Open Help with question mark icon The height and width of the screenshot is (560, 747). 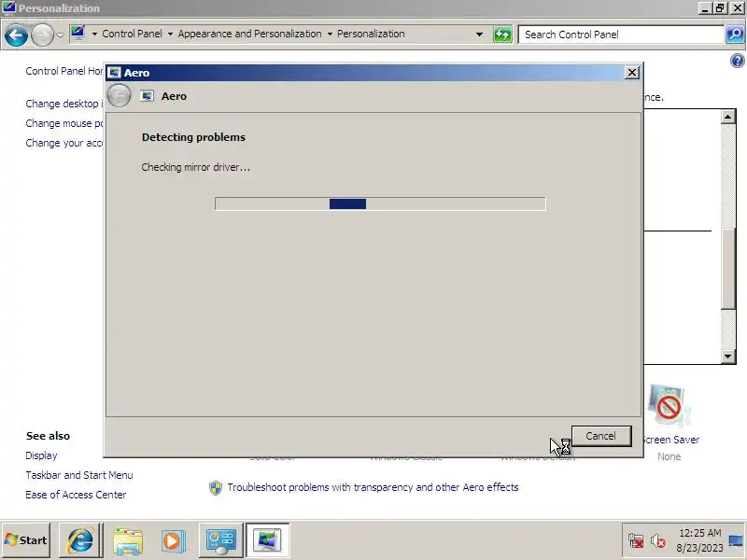[738, 61]
